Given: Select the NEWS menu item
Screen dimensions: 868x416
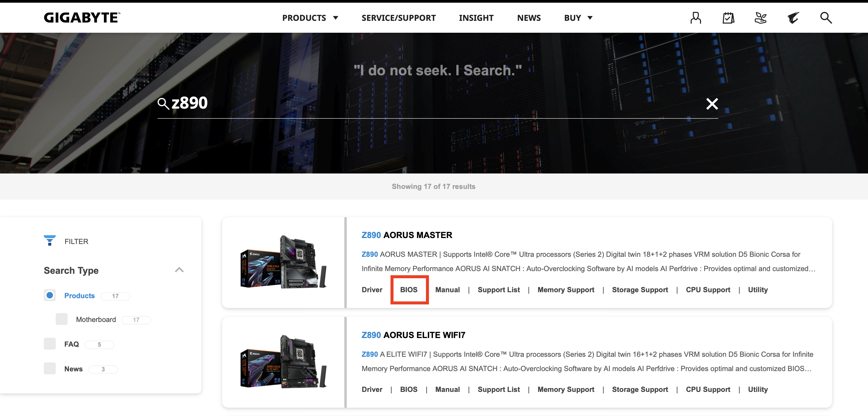Looking at the screenshot, I should coord(529,18).
